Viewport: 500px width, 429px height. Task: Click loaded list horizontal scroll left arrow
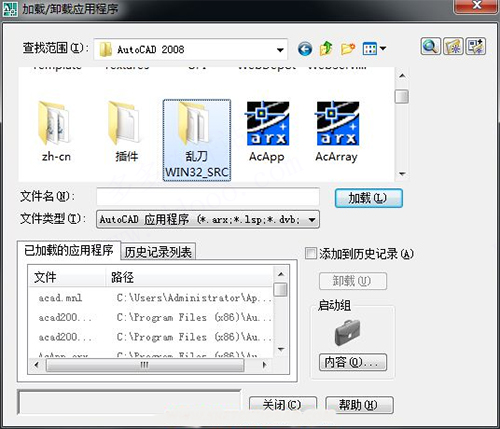(x=36, y=365)
